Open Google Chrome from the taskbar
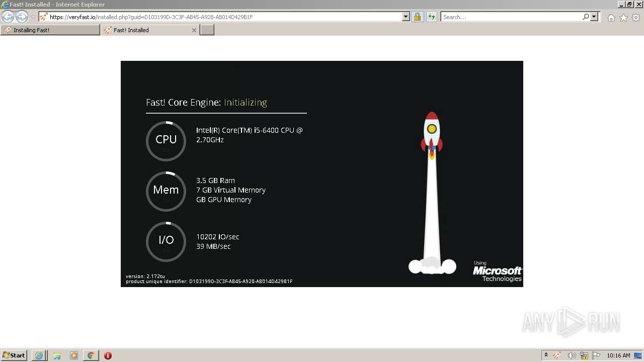644x362 pixels. pyautogui.click(x=91, y=355)
